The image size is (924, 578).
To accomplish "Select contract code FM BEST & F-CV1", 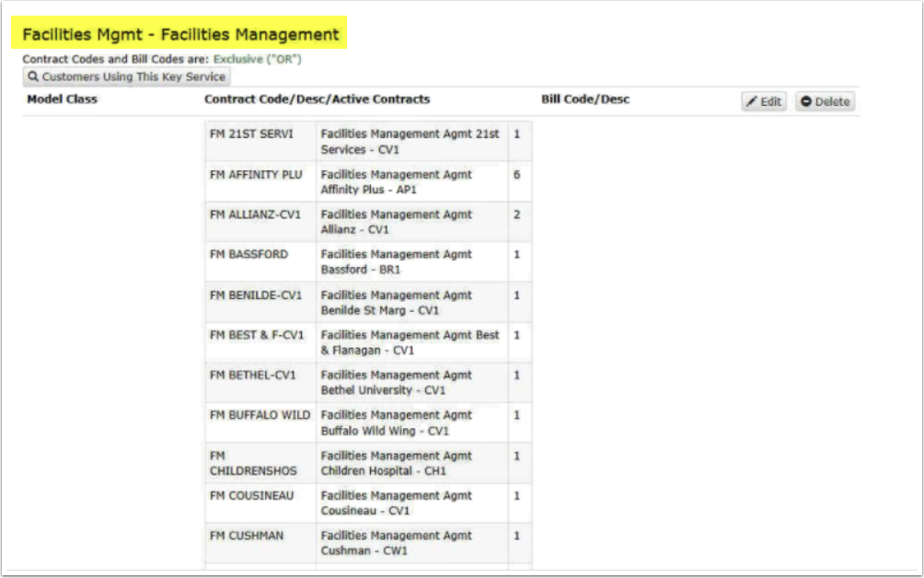I will tap(257, 335).
